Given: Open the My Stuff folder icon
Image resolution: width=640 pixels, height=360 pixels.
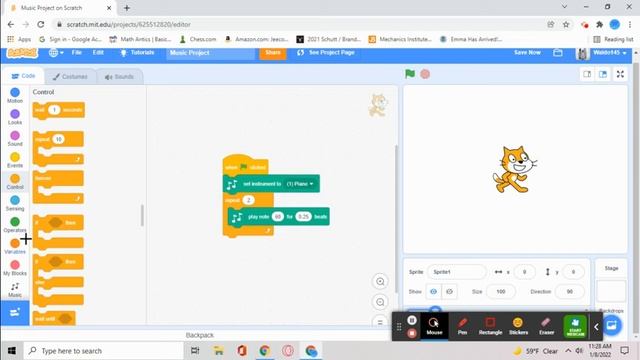Looking at the screenshot, I should click(x=558, y=53).
